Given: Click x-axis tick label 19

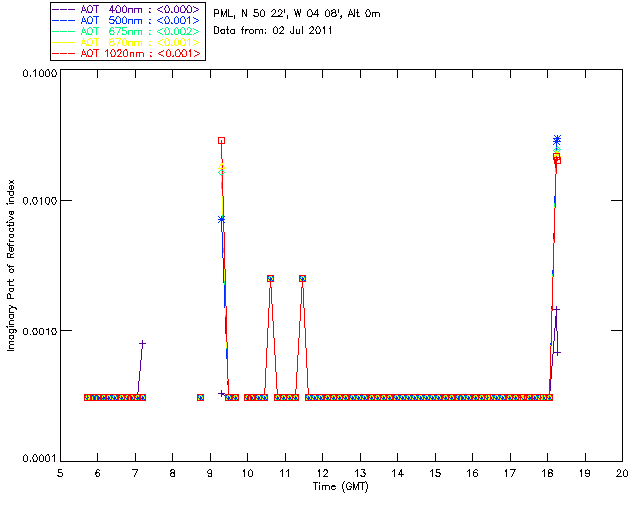Looking at the screenshot, I should click(585, 473).
